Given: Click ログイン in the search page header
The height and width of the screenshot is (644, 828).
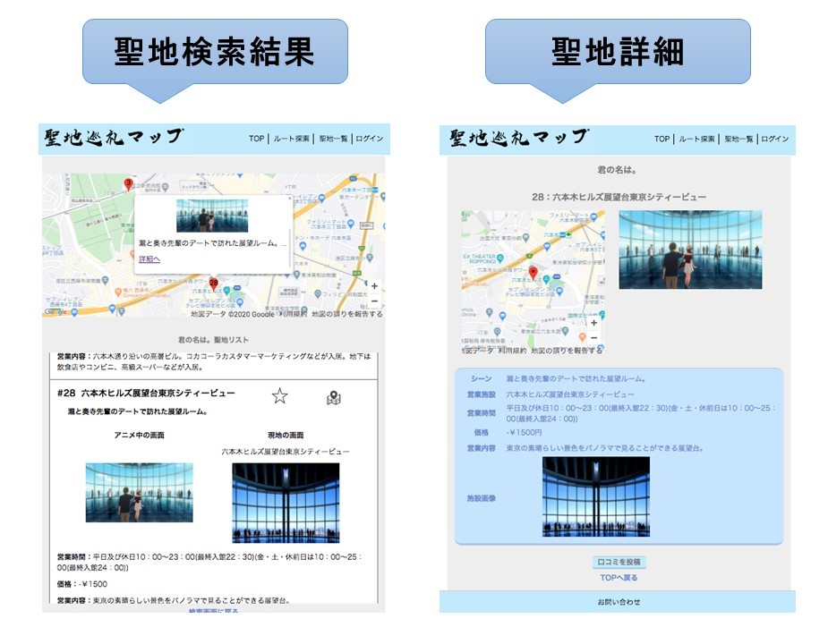Looking at the screenshot, I should click(369, 139).
